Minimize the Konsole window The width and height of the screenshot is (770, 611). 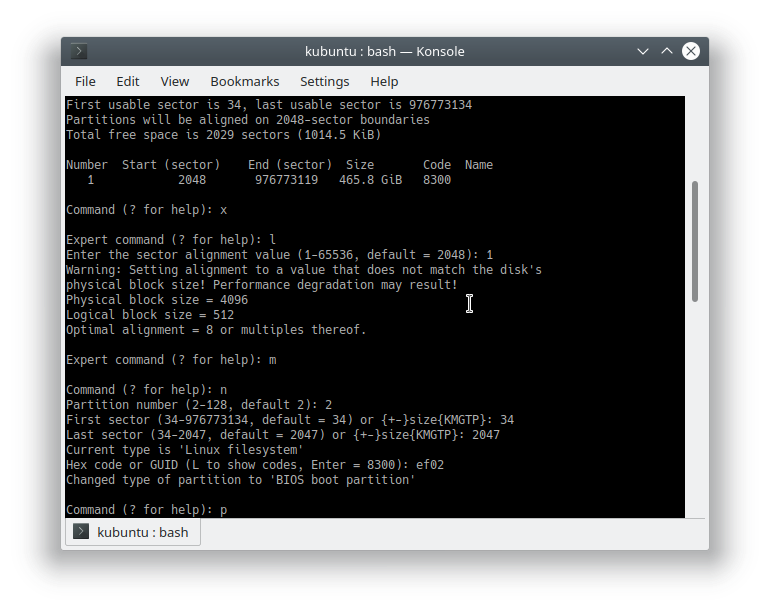point(642,51)
